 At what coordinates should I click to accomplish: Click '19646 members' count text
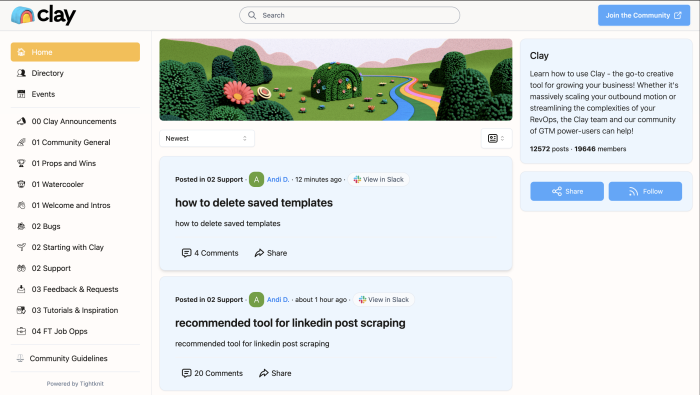pyautogui.click(x=600, y=149)
